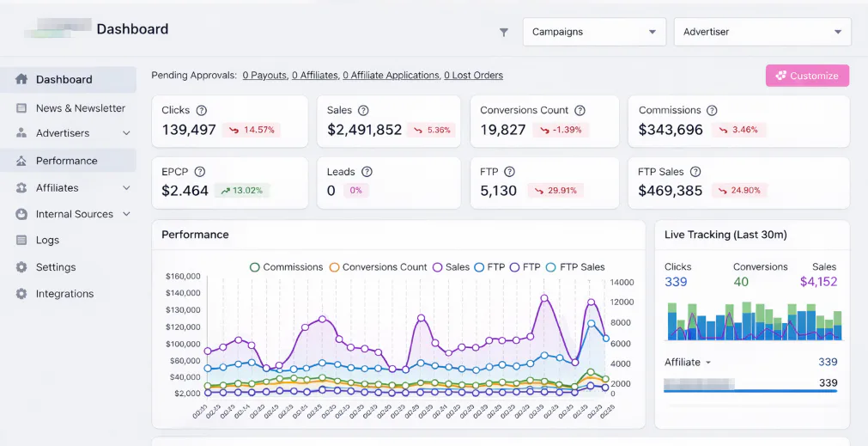Click the Settings gear icon

click(x=21, y=267)
